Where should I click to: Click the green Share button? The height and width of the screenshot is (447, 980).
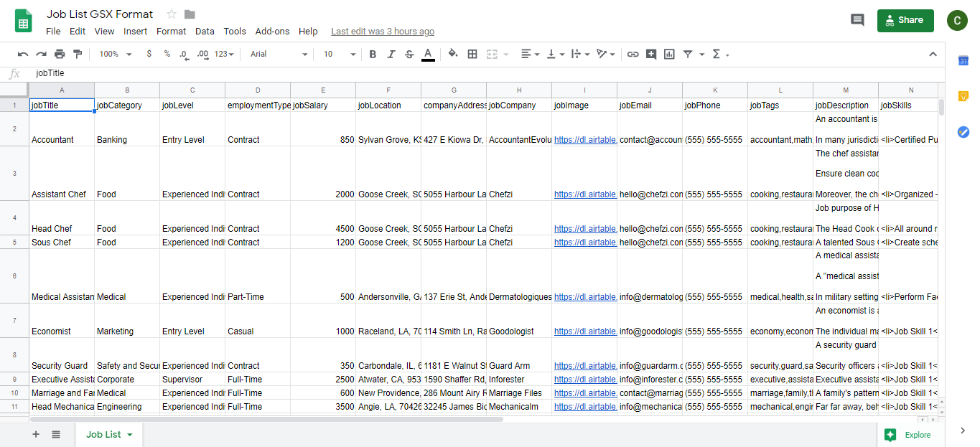point(905,20)
